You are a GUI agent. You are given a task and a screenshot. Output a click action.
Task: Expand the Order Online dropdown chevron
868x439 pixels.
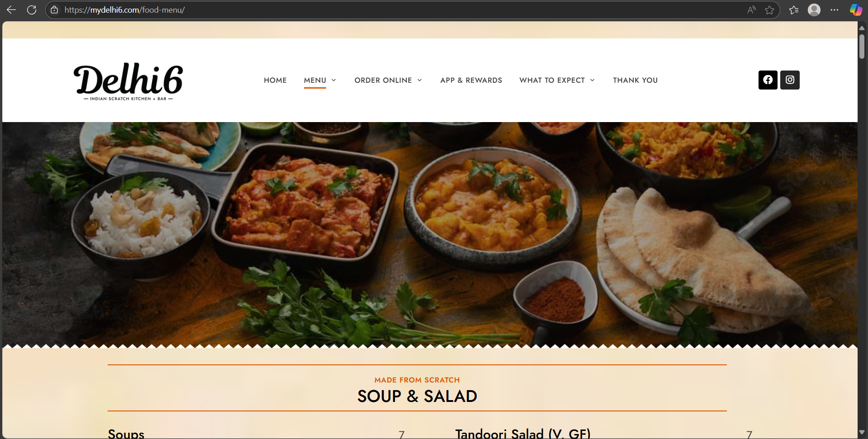tap(419, 80)
